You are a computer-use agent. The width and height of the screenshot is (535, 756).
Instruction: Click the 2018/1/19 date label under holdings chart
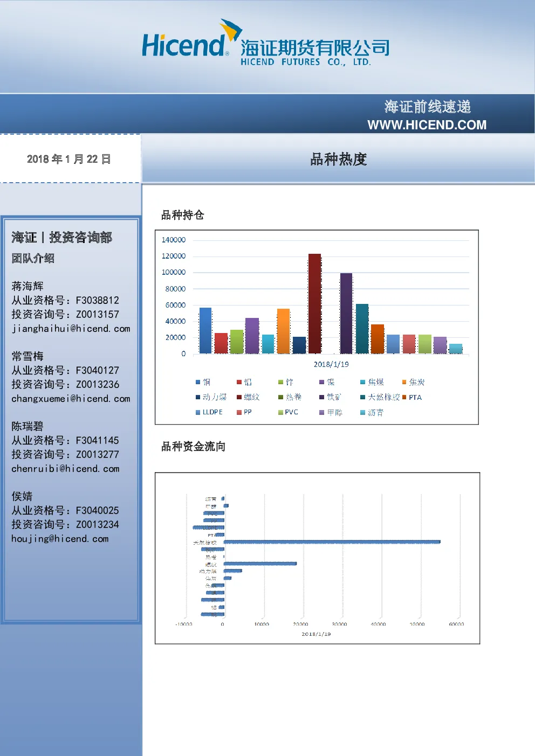coord(331,364)
